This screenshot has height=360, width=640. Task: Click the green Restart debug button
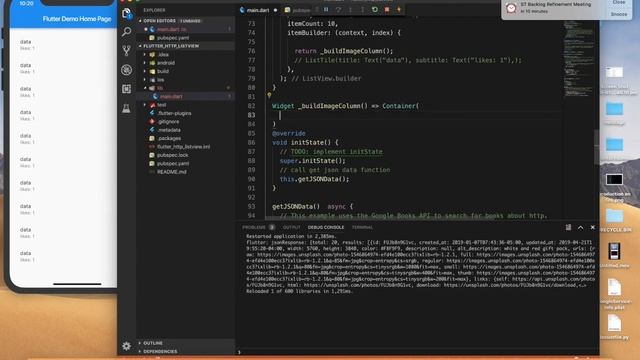[375, 9]
